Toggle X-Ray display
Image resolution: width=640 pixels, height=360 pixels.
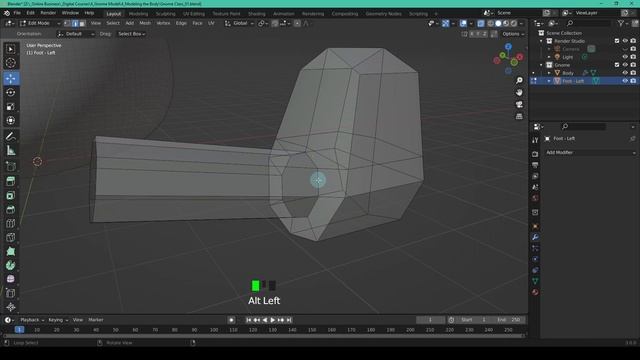481,23
